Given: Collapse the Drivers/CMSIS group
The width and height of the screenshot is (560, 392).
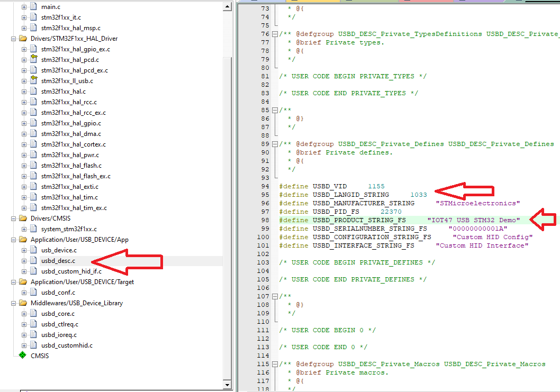Looking at the screenshot, I should [13, 218].
